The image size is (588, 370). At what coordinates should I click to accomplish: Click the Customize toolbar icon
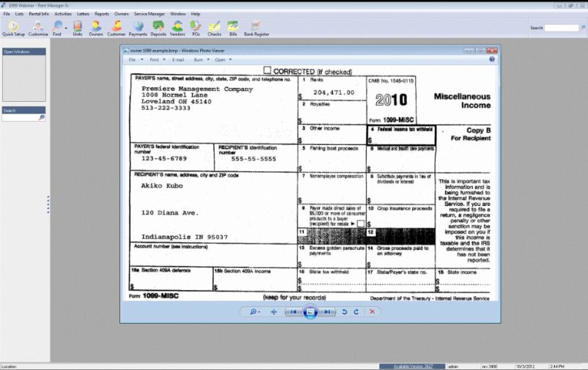coord(38,29)
